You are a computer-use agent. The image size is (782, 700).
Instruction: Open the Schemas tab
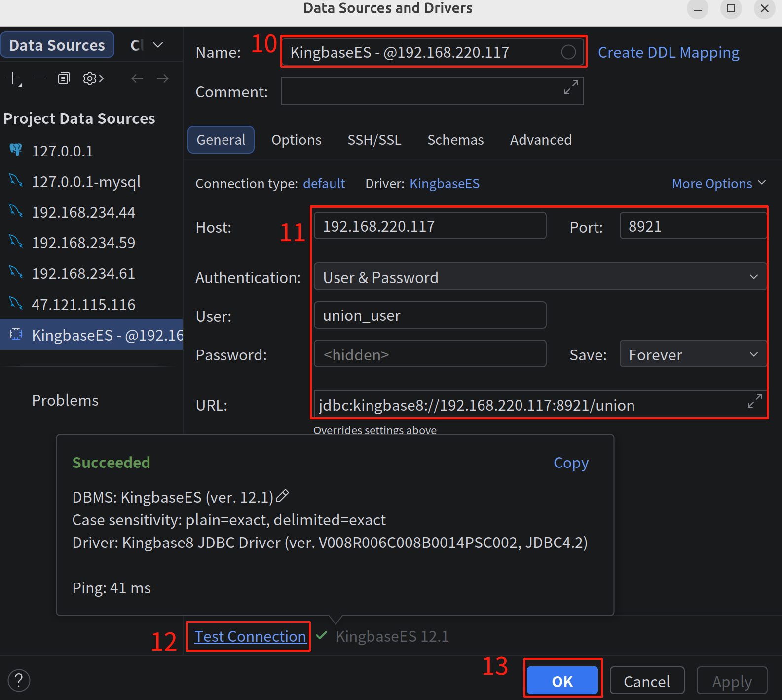click(x=455, y=140)
